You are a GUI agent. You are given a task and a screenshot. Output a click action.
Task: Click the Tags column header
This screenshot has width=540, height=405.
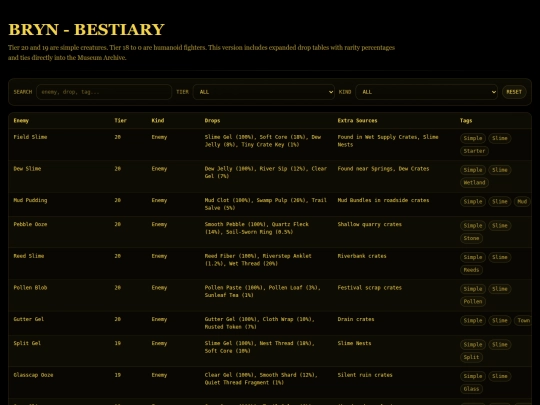(x=466, y=121)
